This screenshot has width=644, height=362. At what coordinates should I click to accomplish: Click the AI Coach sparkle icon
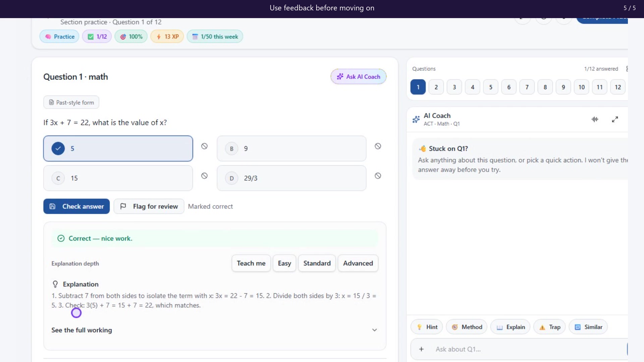[416, 119]
